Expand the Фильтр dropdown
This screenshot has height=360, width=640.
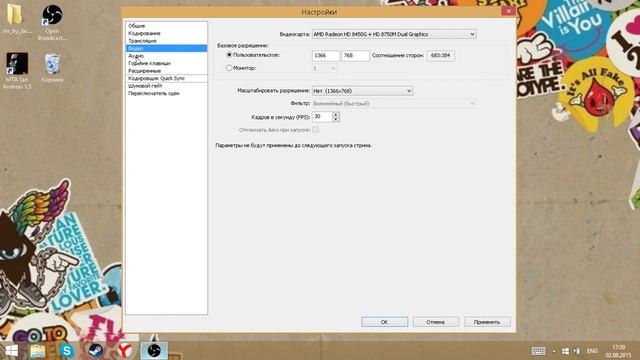click(x=394, y=104)
